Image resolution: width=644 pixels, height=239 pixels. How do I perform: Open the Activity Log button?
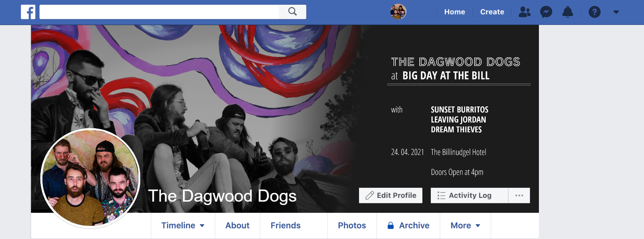(x=469, y=195)
